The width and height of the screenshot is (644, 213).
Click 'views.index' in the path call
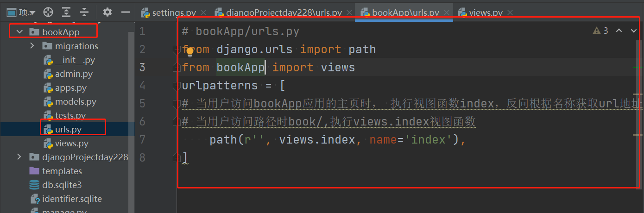pos(317,140)
